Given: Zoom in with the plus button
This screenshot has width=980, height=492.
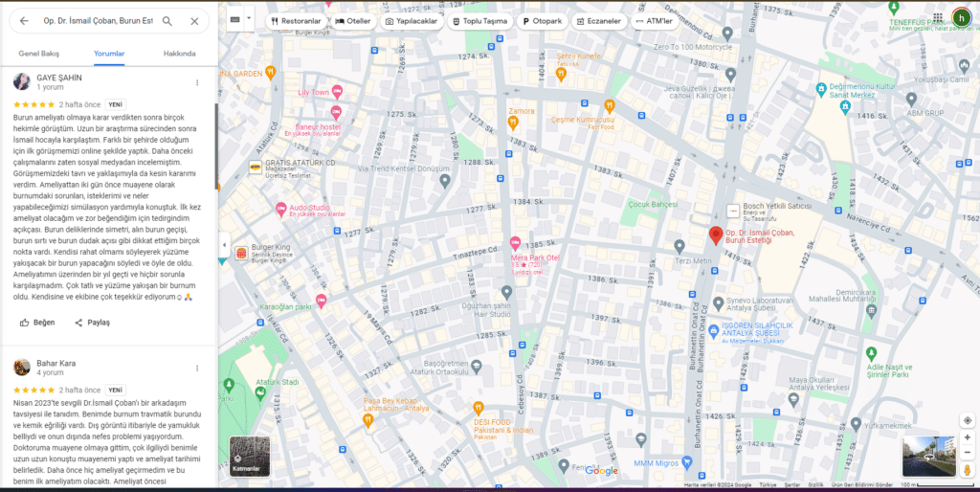Looking at the screenshot, I should [967, 437].
